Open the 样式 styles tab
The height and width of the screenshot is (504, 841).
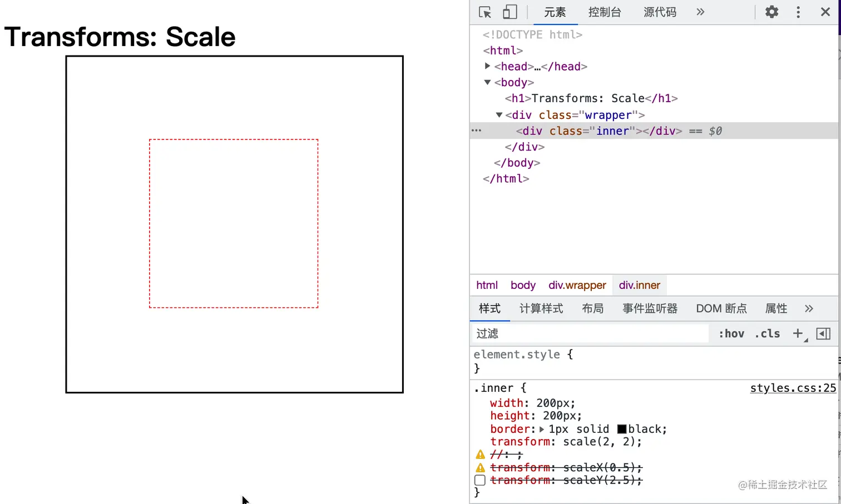(490, 308)
